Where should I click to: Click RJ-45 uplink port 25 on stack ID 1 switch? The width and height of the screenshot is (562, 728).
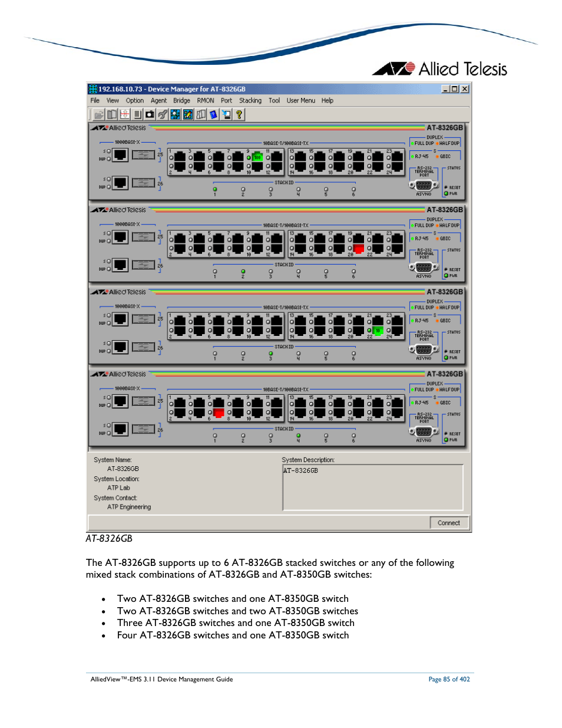tap(120, 155)
